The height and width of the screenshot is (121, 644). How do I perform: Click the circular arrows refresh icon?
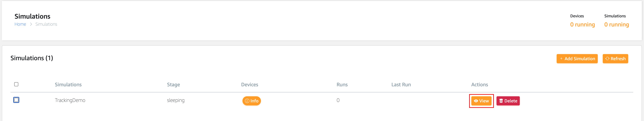607,58
